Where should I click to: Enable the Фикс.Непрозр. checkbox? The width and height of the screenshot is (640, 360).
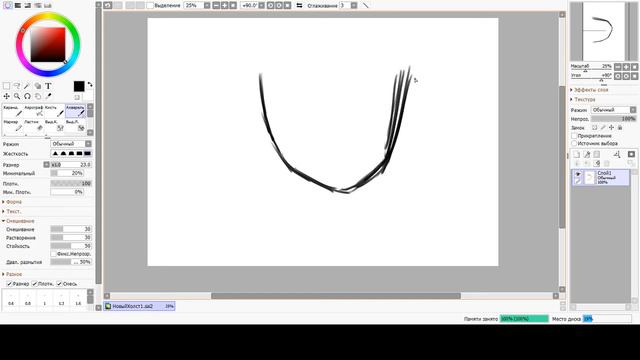(x=53, y=254)
